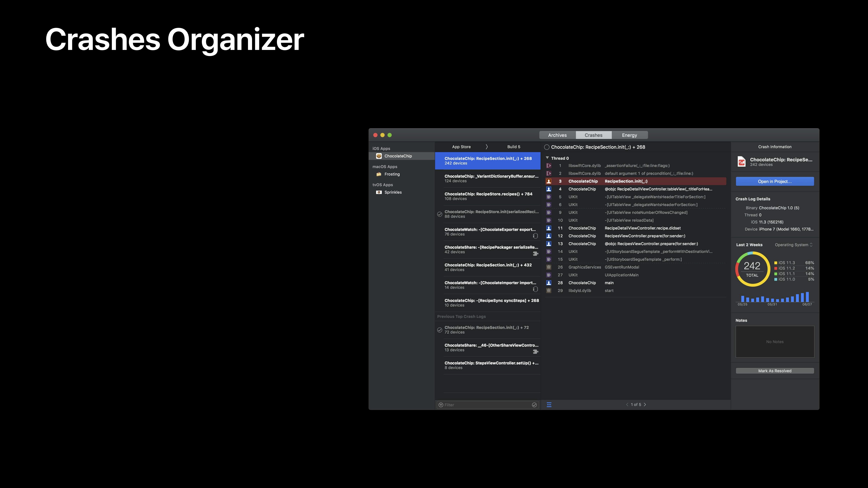Click the stack frame list icon in bottom bar

[x=549, y=404]
